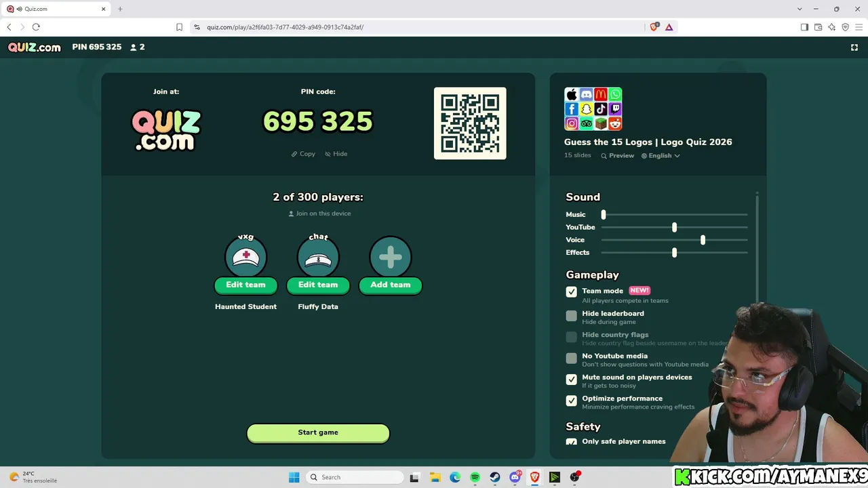Adjust the Effects volume slider

pos(674,253)
